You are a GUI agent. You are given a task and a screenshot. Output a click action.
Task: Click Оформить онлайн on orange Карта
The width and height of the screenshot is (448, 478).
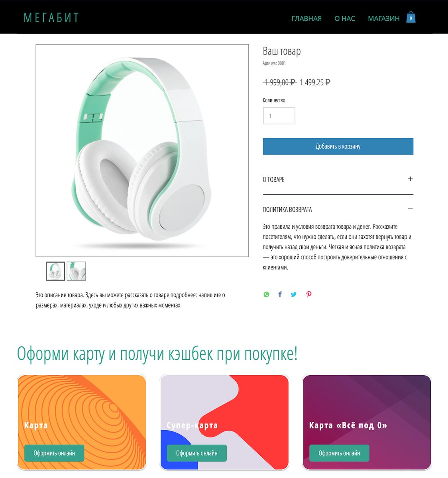54,453
